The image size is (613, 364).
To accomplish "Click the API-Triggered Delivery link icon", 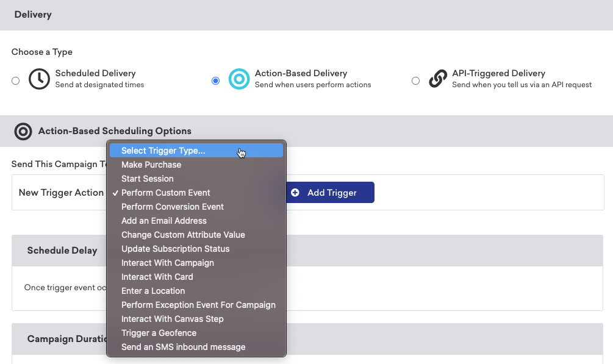I will 437,79.
